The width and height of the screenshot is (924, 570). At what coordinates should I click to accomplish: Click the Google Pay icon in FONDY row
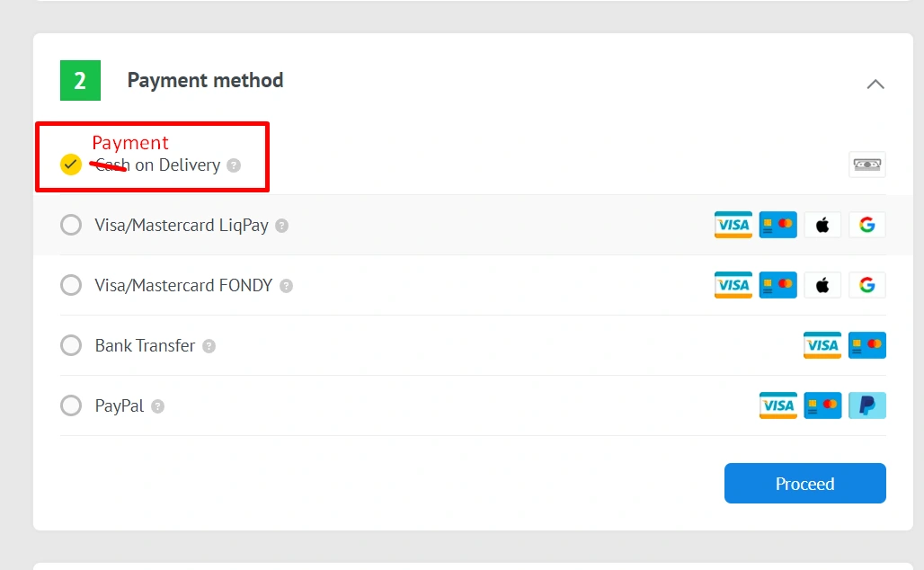(x=867, y=285)
